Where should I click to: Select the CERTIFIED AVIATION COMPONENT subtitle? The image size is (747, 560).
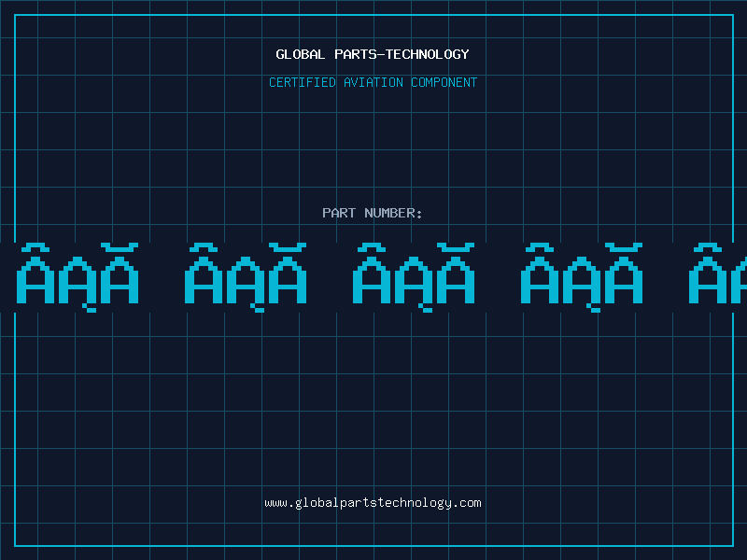pos(373,82)
